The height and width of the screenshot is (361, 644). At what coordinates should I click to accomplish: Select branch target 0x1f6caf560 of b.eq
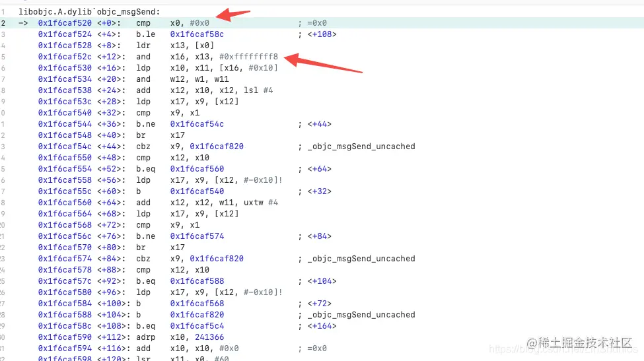pos(197,168)
